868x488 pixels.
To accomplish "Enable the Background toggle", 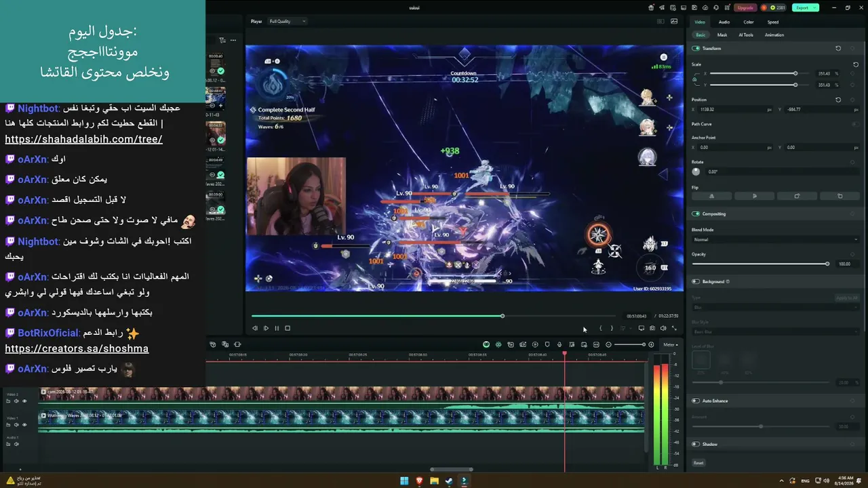I will tap(696, 282).
